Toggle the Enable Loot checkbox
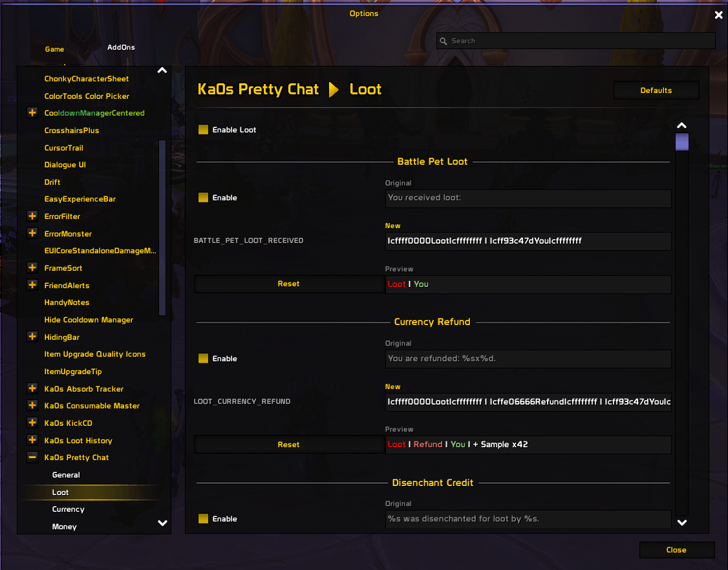The width and height of the screenshot is (728, 570). [x=204, y=129]
